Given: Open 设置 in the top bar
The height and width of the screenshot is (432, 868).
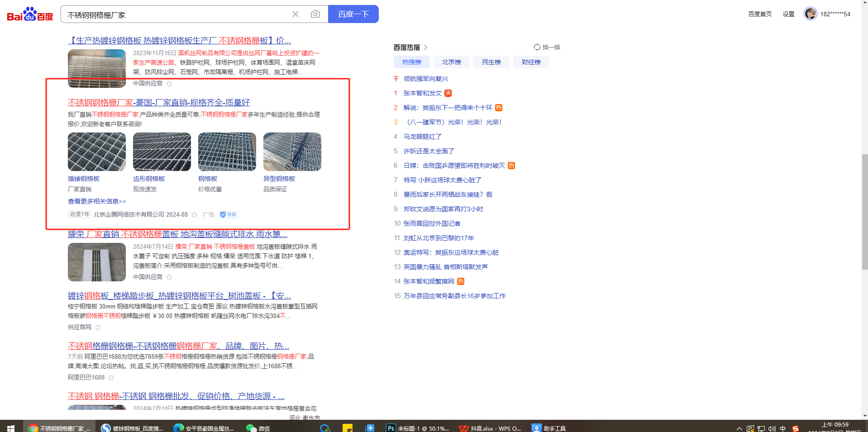Looking at the screenshot, I should (x=788, y=14).
